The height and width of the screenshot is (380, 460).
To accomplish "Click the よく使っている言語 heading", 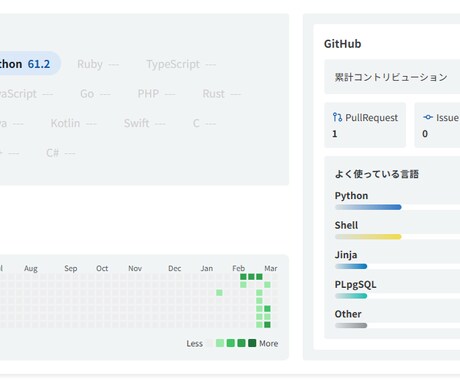I will coord(377,174).
